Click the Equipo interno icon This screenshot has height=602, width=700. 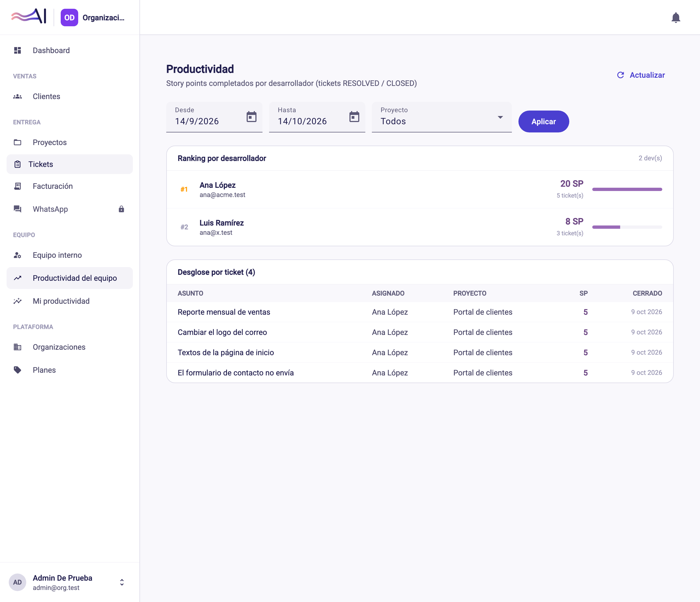pos(17,255)
